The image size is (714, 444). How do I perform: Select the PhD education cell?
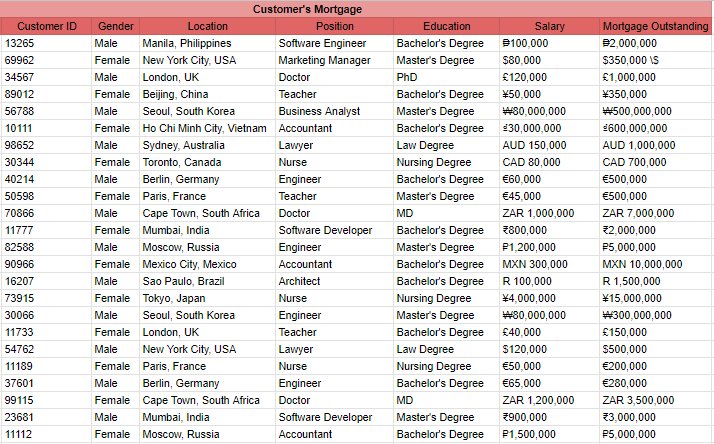[407, 77]
